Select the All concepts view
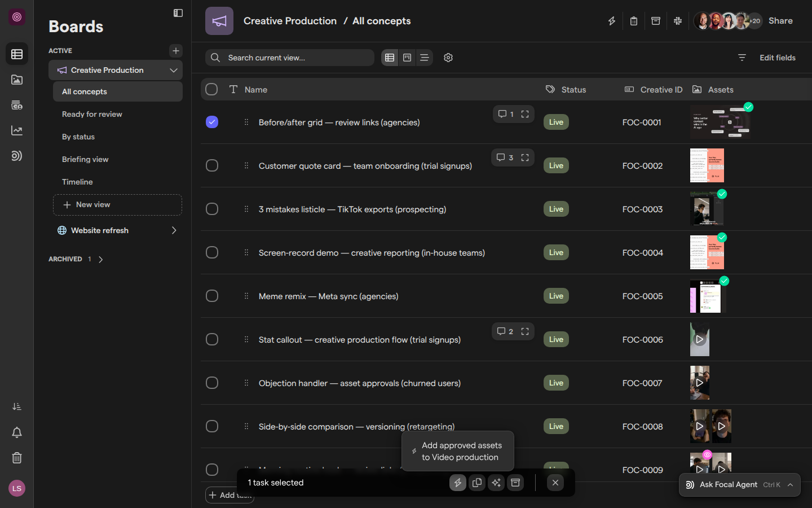 (x=117, y=91)
